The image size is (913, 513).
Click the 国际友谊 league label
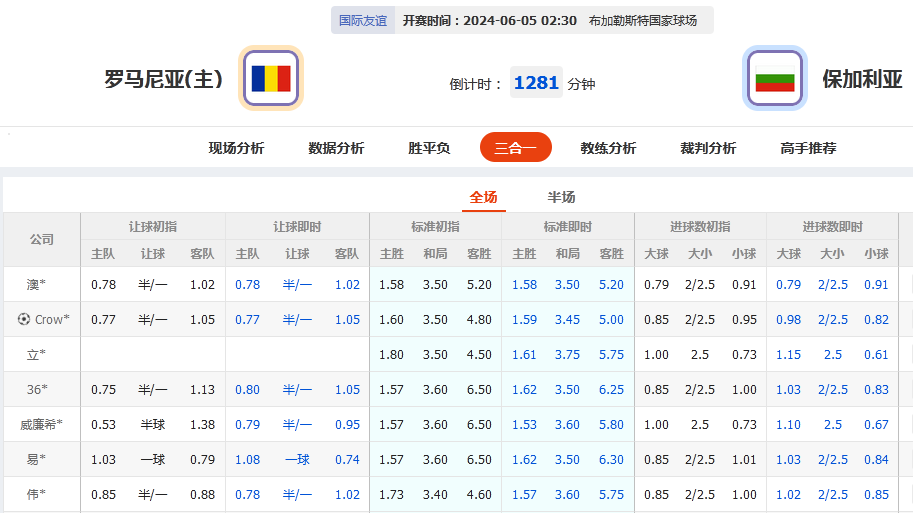coord(362,20)
